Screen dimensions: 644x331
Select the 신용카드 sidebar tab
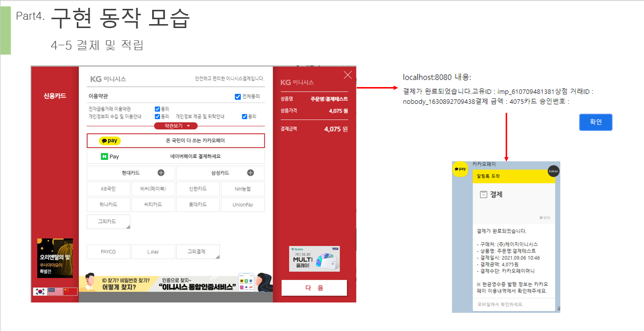pyautogui.click(x=55, y=96)
